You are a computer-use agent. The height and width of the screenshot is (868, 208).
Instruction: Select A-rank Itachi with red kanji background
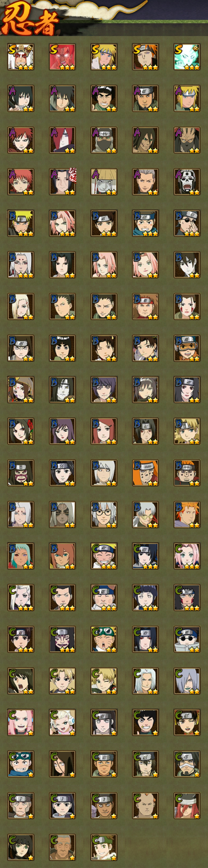pyautogui.click(x=62, y=182)
